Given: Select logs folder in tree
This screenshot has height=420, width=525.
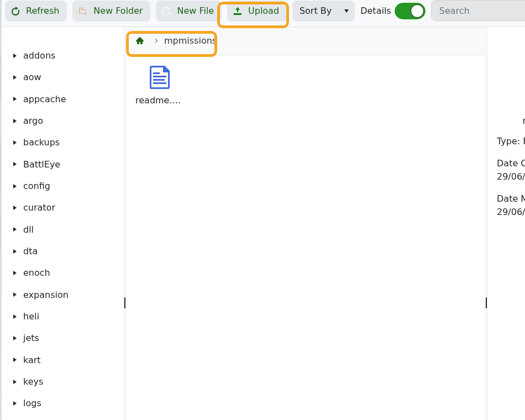Looking at the screenshot, I should 32,403.
